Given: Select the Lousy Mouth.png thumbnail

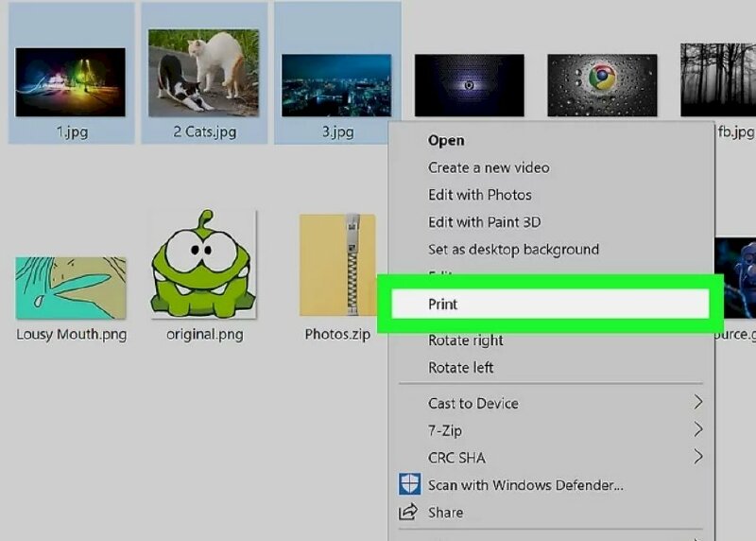Looking at the screenshot, I should [71, 288].
